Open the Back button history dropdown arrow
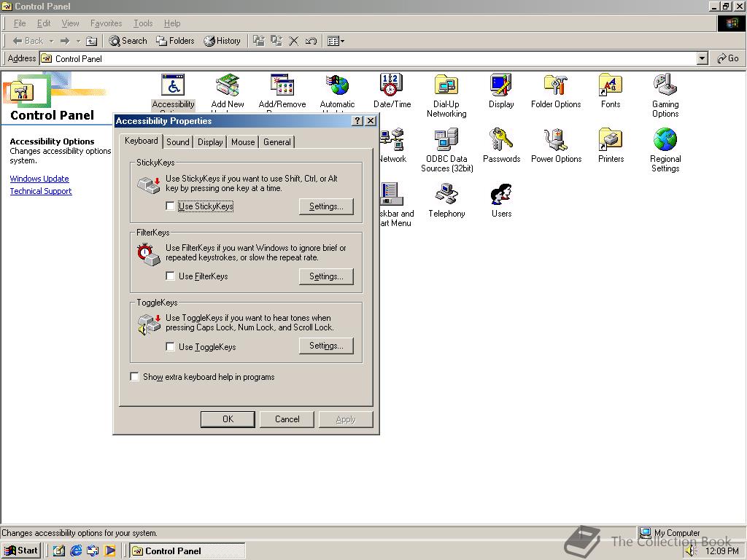 [x=51, y=41]
